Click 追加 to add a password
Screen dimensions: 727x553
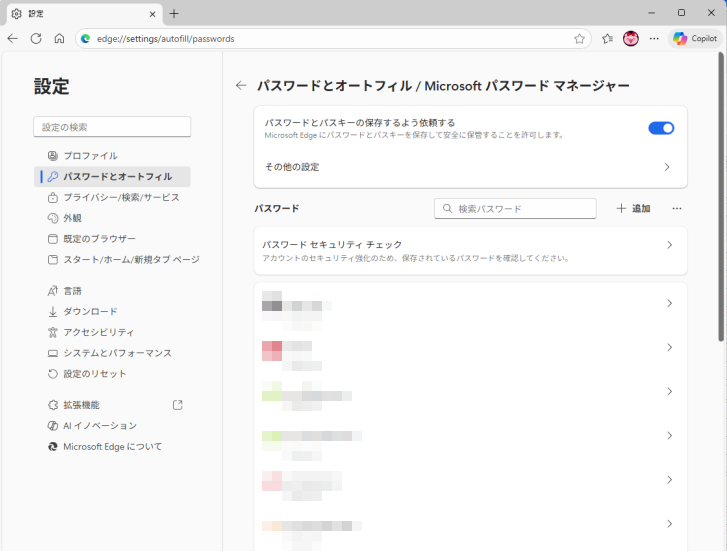pos(633,209)
